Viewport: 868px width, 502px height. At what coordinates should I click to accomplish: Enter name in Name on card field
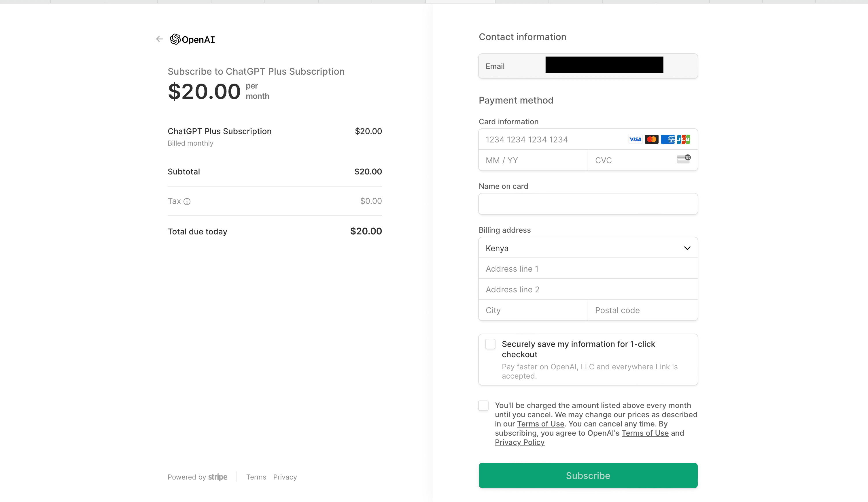(x=588, y=204)
